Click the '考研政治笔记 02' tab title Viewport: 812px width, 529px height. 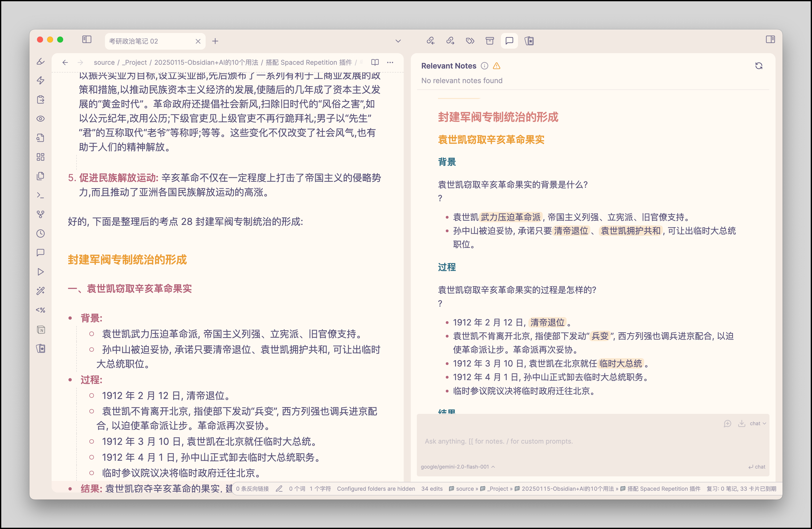pyautogui.click(x=133, y=41)
